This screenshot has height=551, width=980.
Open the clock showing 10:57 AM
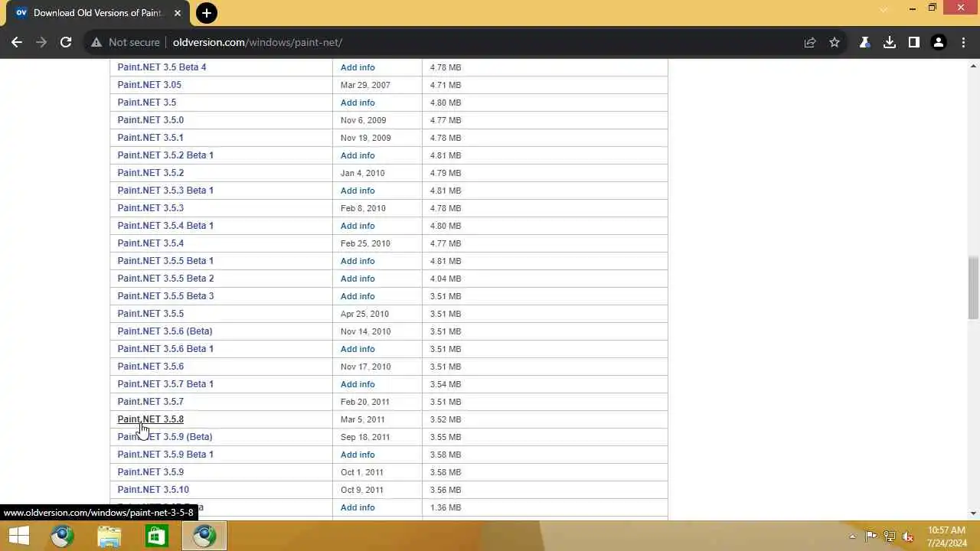(946, 536)
